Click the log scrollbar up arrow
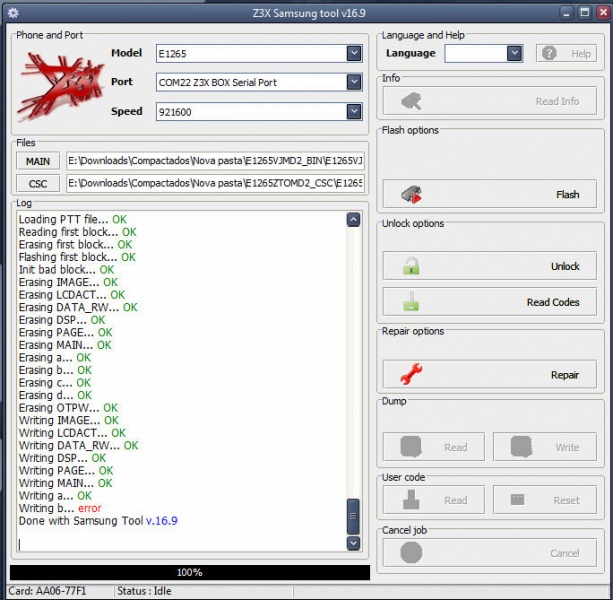 pyautogui.click(x=353, y=220)
